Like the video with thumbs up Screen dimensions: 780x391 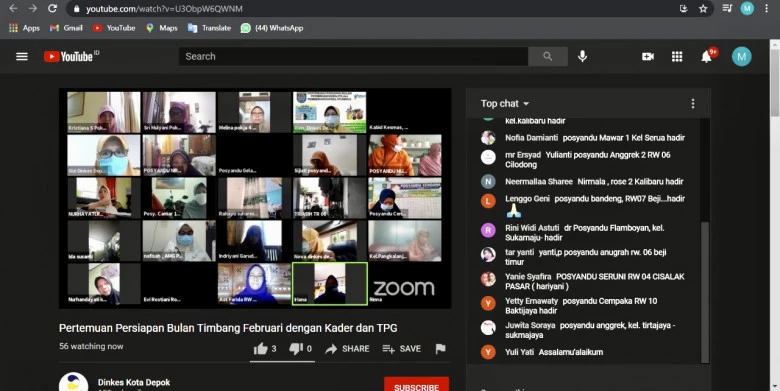click(265, 349)
